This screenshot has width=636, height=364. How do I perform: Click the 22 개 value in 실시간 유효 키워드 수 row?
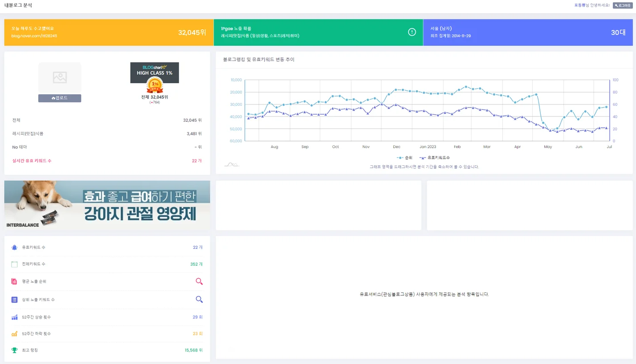(x=197, y=160)
